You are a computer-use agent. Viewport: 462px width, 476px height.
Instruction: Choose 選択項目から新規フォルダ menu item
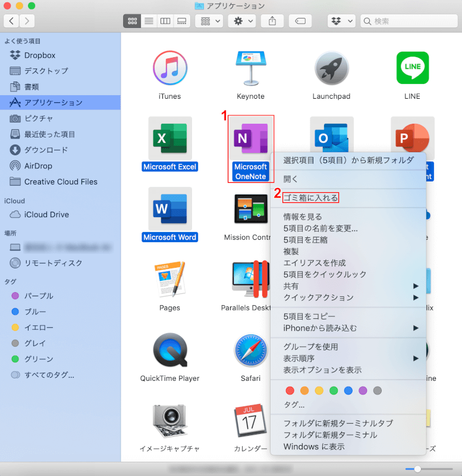348,160
